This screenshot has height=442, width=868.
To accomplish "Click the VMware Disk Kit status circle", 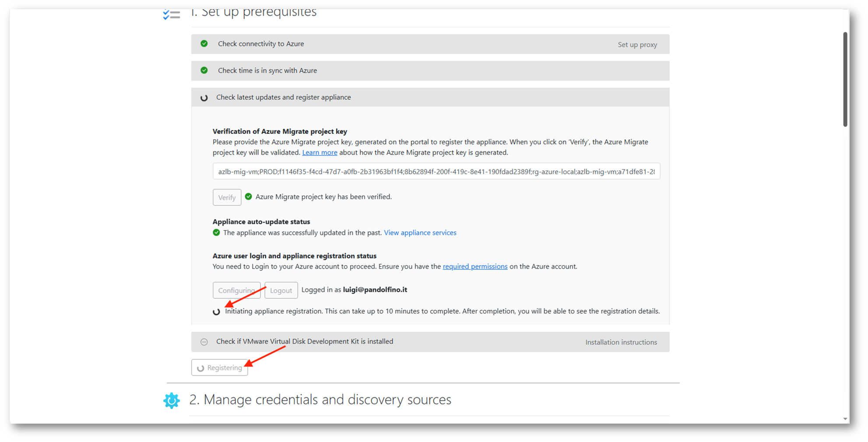I will click(204, 342).
